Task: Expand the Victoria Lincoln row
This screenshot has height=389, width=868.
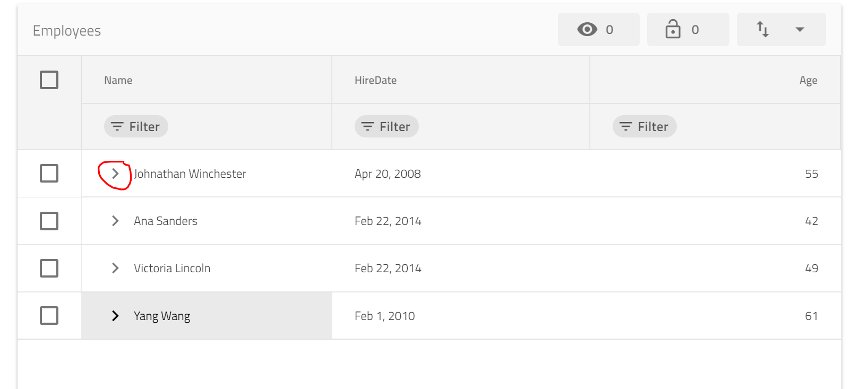Action: (x=115, y=268)
